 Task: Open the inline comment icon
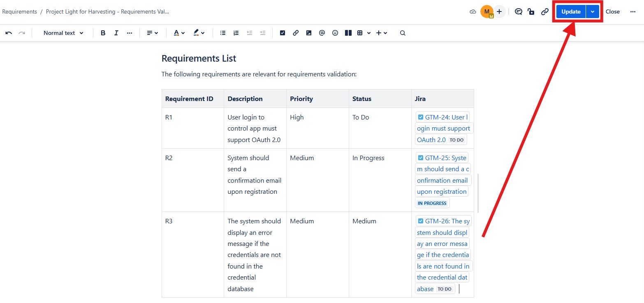[519, 11]
